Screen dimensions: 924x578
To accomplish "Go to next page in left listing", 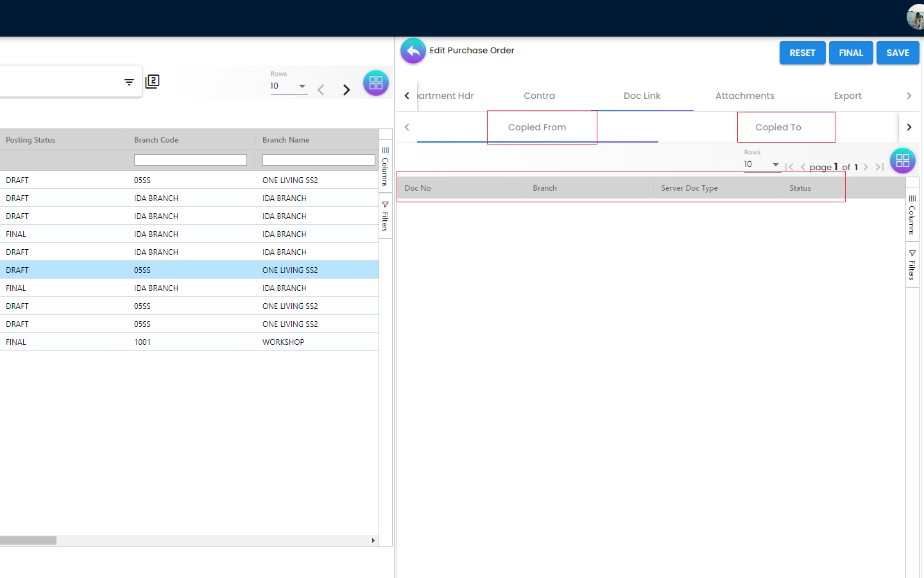I will [346, 90].
